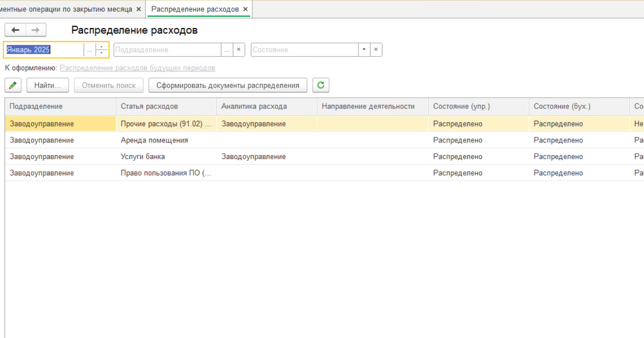Click the Январь 2025 period field
The width and height of the screenshot is (644, 338).
[43, 50]
